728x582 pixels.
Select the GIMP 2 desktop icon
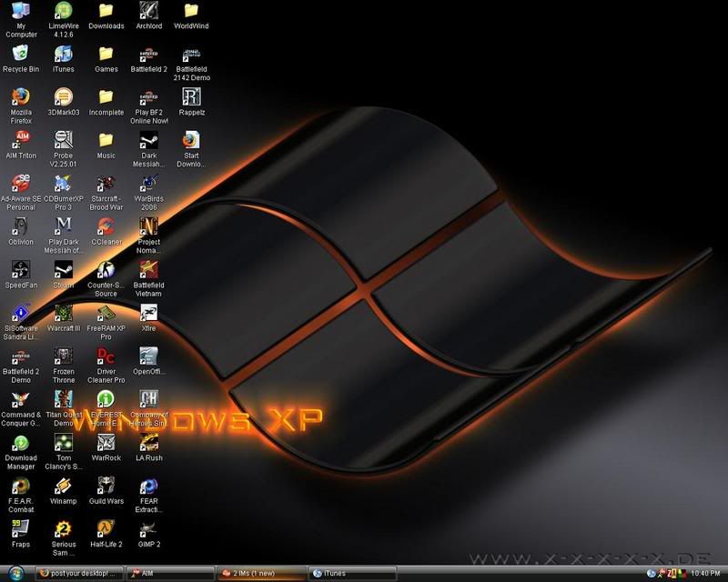pos(148,529)
